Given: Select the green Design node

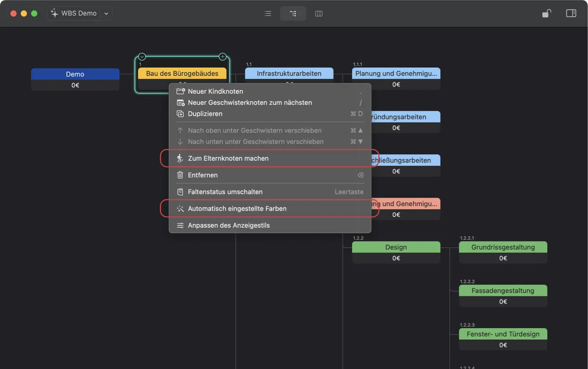Looking at the screenshot, I should pyautogui.click(x=396, y=247).
